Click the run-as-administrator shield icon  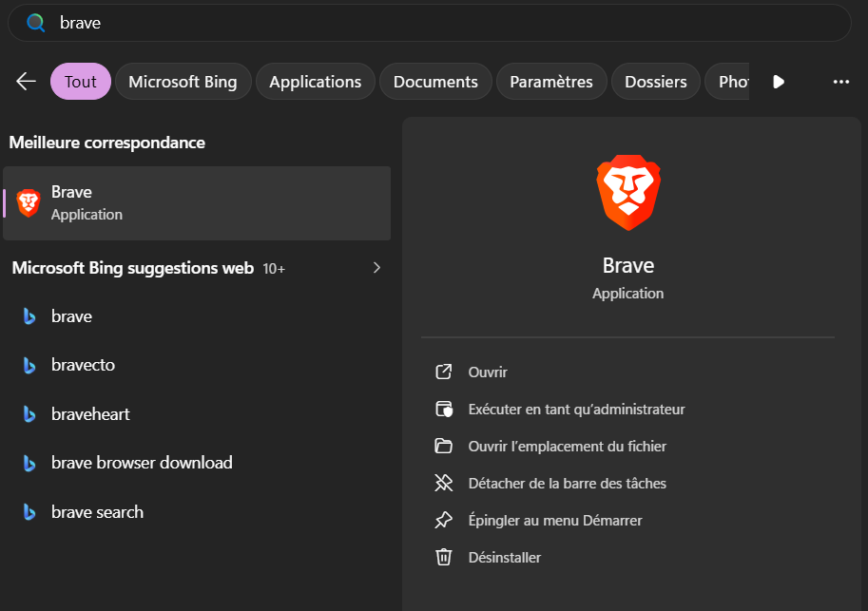click(x=443, y=409)
